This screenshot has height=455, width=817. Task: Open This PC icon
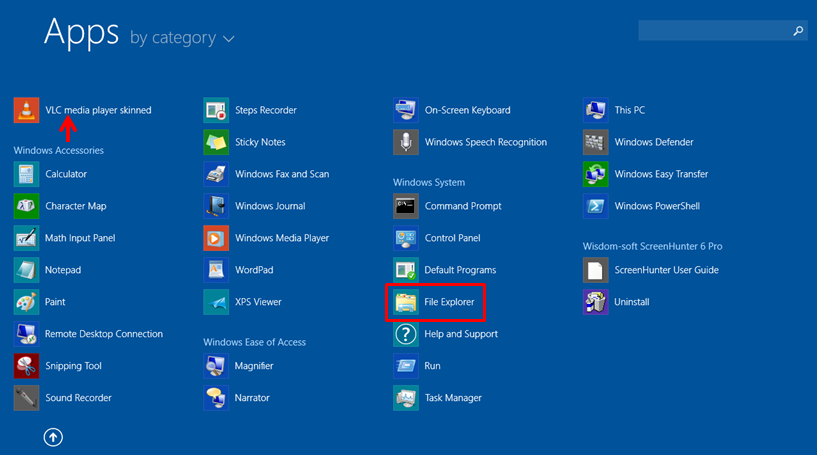pyautogui.click(x=596, y=110)
